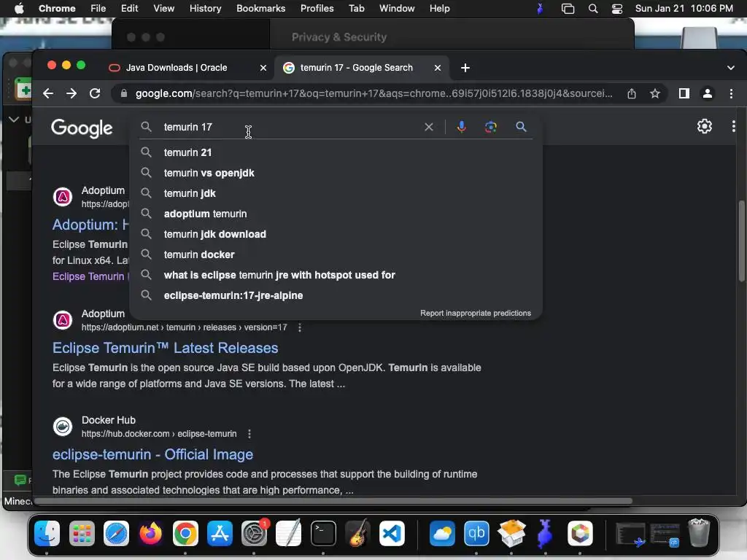Click the temurin 17 search input
Image resolution: width=747 pixels, height=560 pixels.
pos(290,127)
